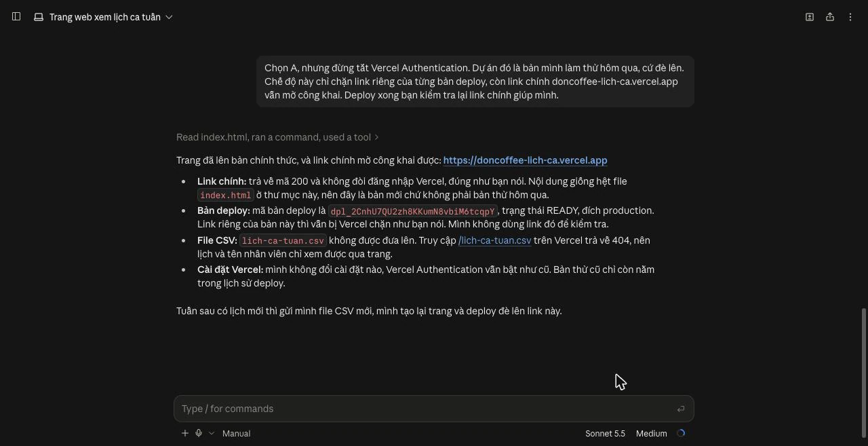Click the boxed download-arrow icon in the header
The width and height of the screenshot is (868, 446).
pyautogui.click(x=810, y=17)
